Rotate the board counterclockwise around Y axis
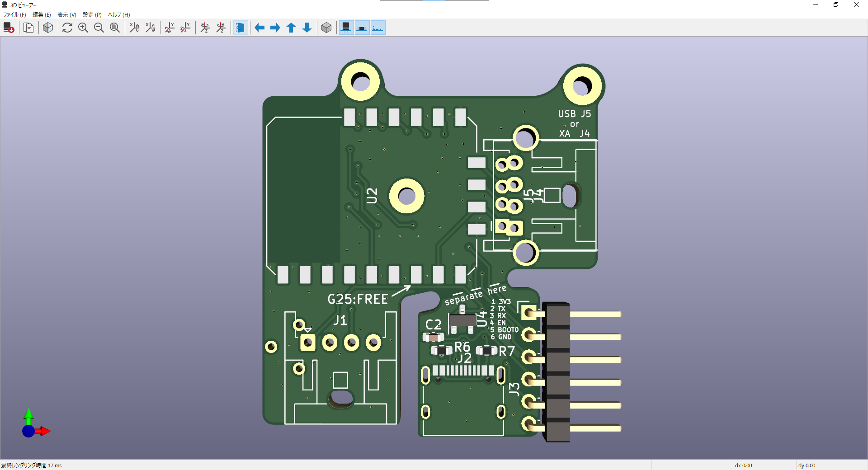Screen dimensions: 868x470 186,28
